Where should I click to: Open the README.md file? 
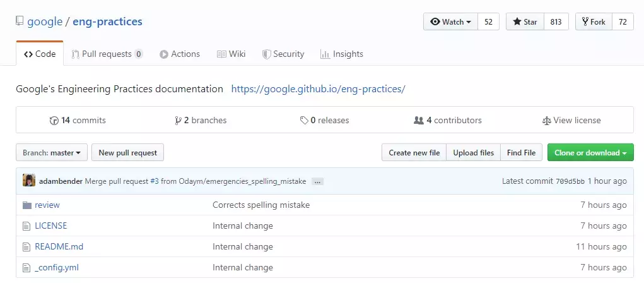pos(59,247)
